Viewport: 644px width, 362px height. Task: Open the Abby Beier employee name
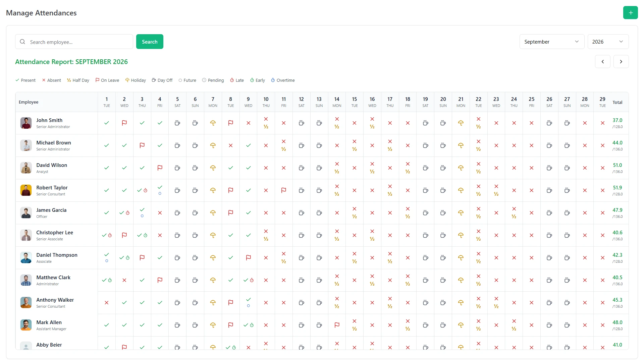(49, 345)
